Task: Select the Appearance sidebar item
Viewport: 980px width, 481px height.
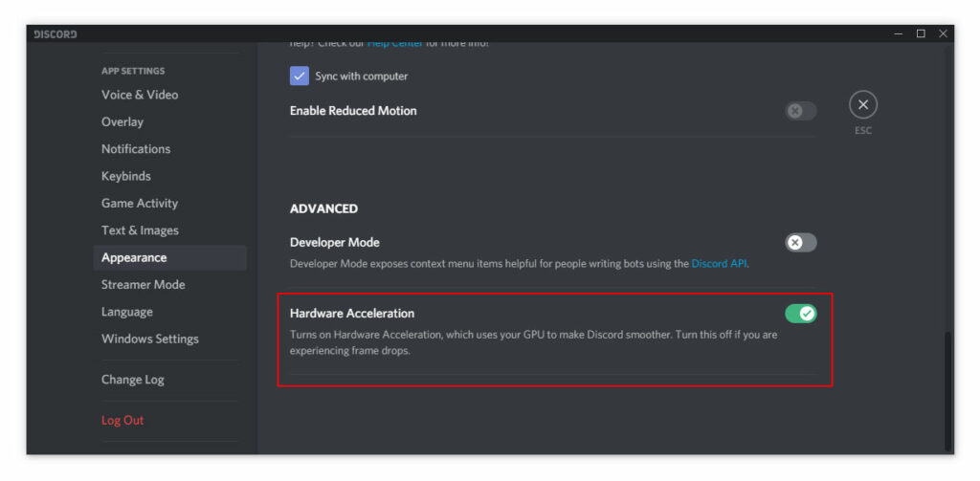Action: coord(169,257)
